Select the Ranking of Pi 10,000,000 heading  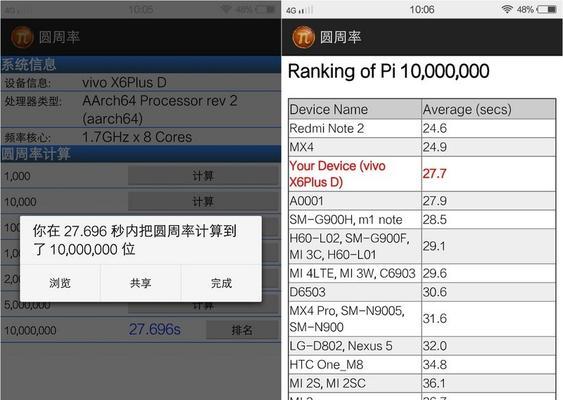388,71
